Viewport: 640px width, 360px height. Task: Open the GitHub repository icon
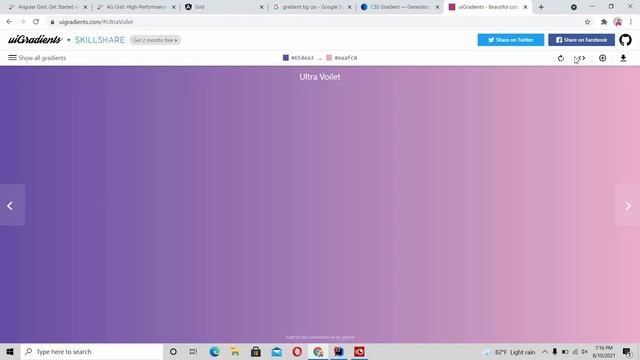(625, 40)
